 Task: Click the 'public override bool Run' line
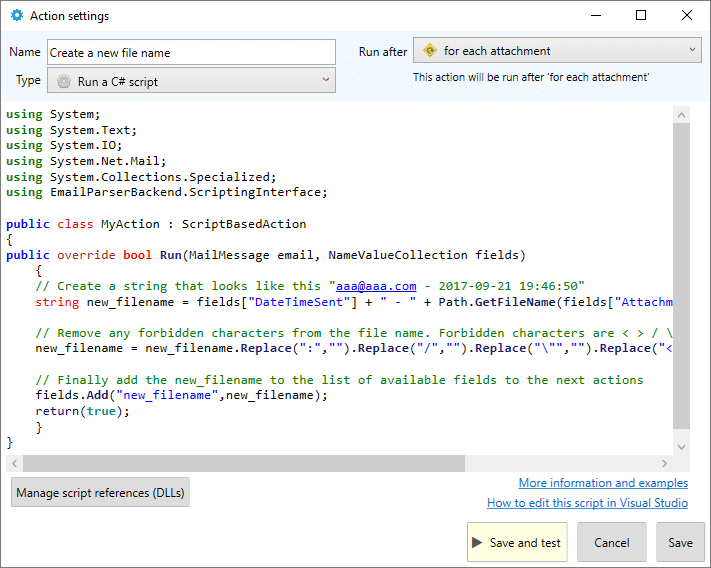[x=266, y=255]
